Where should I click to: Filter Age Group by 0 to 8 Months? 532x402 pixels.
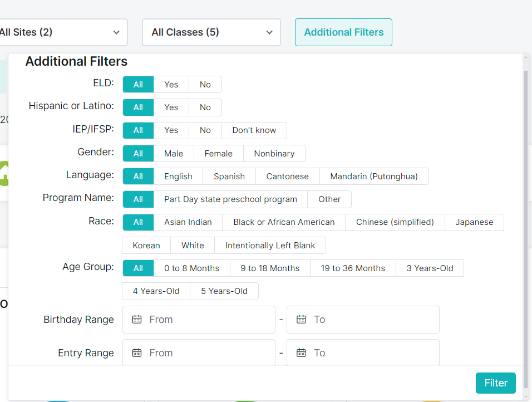[191, 268]
